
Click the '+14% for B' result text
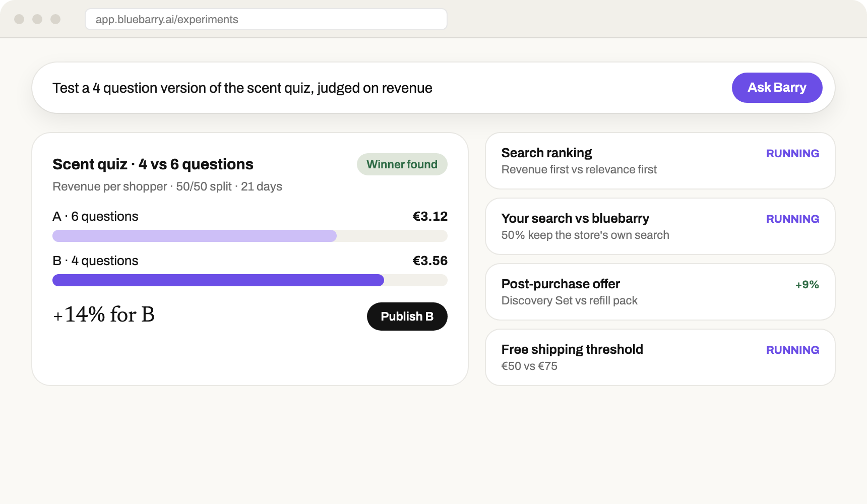104,314
